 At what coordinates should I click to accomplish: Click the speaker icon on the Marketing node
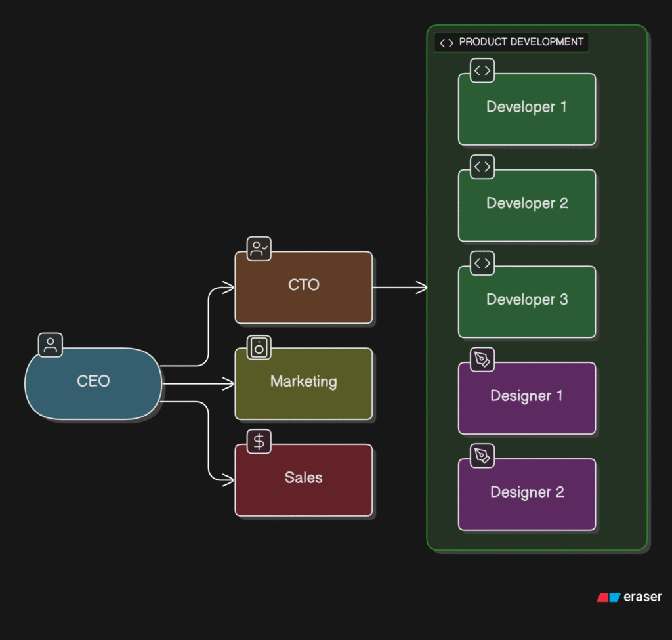click(259, 347)
